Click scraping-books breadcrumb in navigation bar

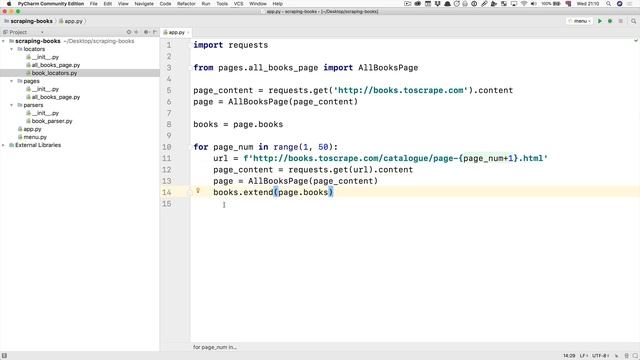28,21
